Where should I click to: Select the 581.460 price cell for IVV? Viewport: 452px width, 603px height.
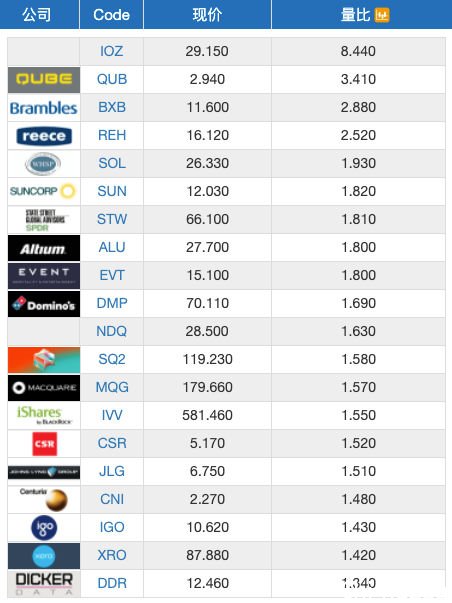[207, 415]
